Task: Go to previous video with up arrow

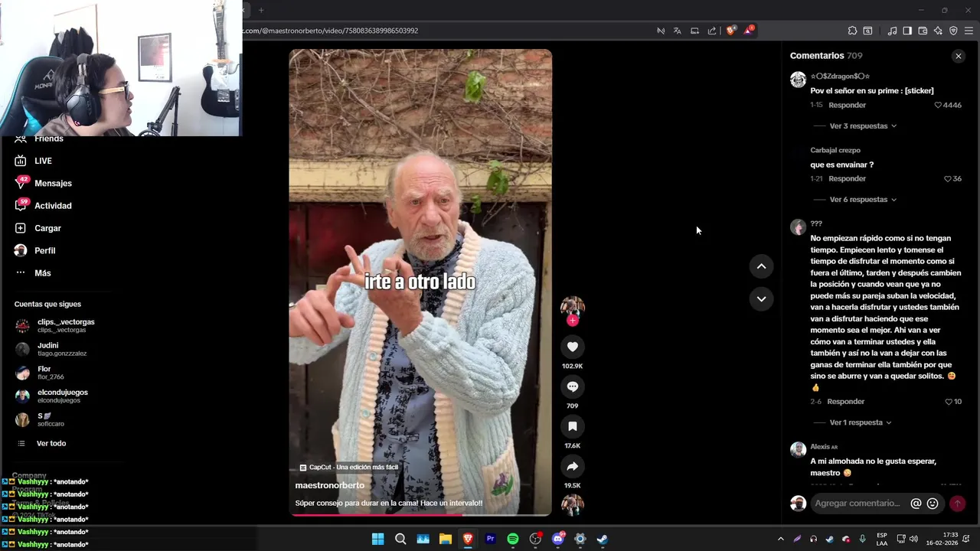Action: coord(761,266)
